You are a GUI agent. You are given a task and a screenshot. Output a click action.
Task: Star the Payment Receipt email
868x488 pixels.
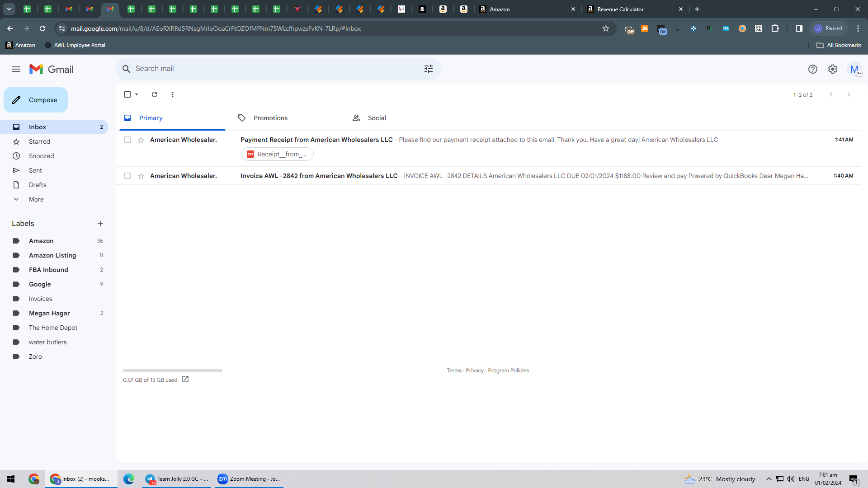[x=141, y=140]
